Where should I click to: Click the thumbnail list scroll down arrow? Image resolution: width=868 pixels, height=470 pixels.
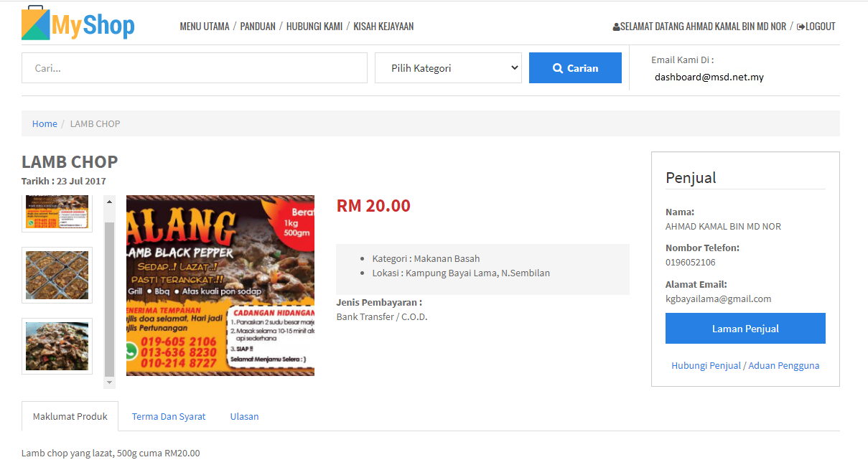[110, 383]
